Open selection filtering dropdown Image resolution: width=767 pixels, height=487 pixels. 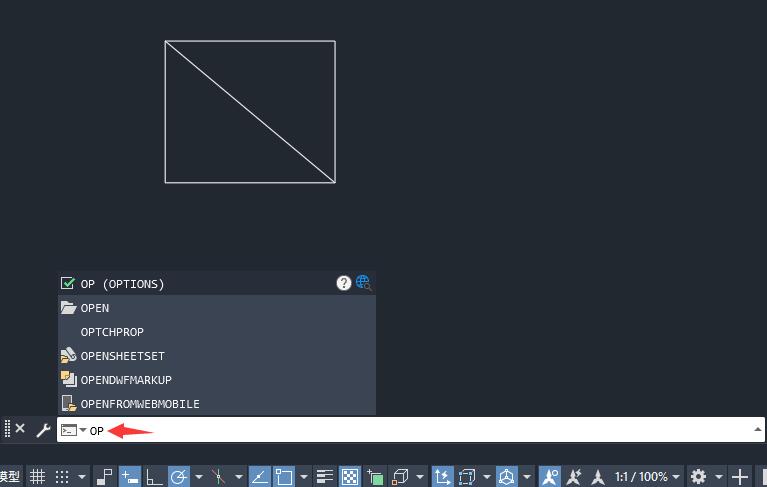pyautogui.click(x=487, y=476)
